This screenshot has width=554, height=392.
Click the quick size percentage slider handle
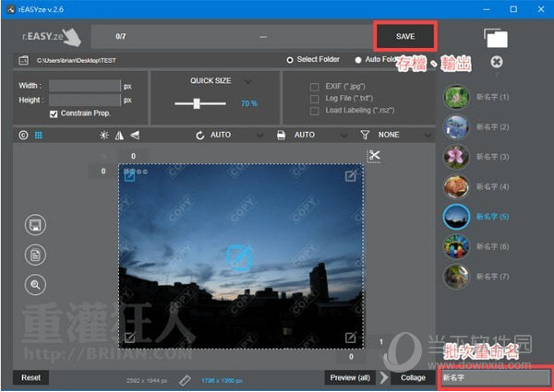[197, 103]
